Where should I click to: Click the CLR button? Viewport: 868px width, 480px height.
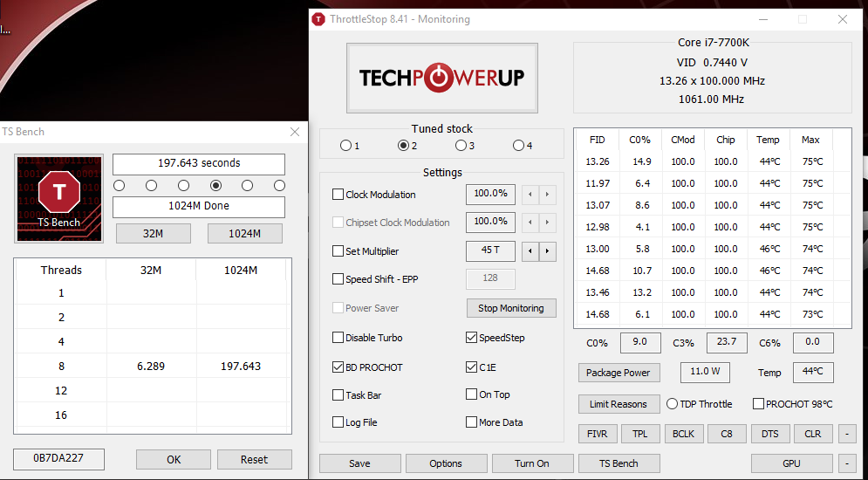coord(813,434)
